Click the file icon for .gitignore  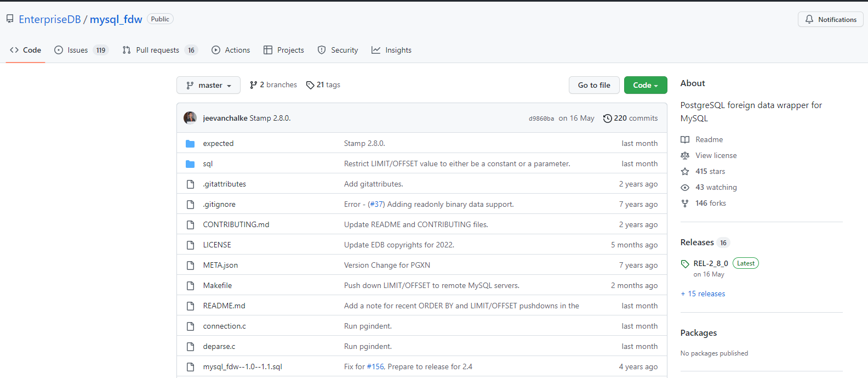tap(190, 205)
